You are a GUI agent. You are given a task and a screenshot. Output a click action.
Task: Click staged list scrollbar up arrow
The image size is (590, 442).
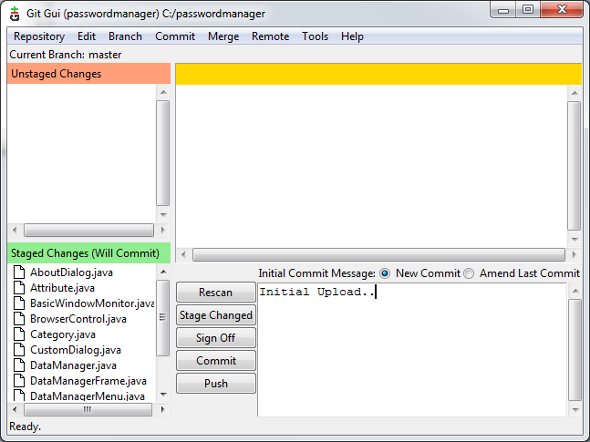(163, 272)
